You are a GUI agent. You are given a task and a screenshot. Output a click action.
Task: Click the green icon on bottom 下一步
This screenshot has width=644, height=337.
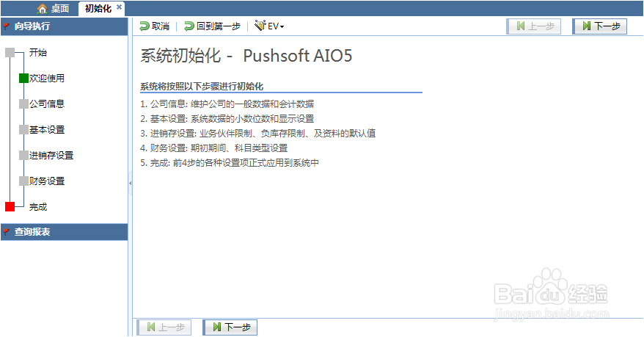[217, 327]
